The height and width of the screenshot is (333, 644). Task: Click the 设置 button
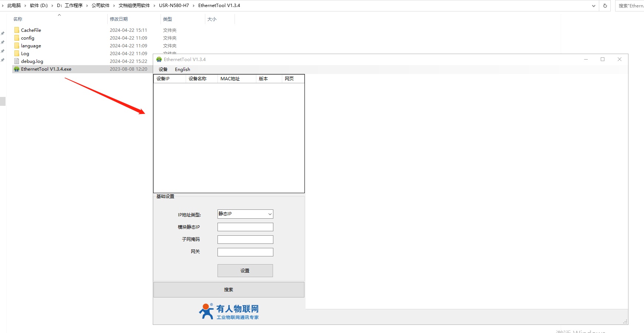245,270
